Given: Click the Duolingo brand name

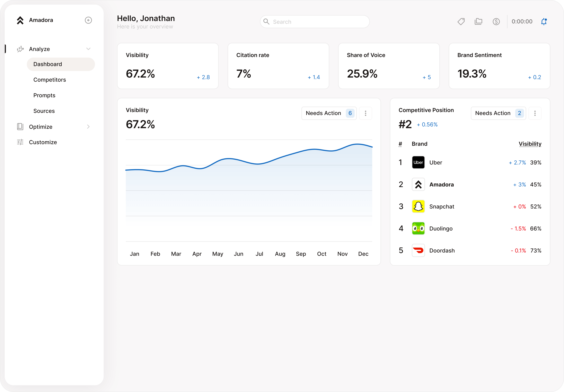Looking at the screenshot, I should coord(441,229).
